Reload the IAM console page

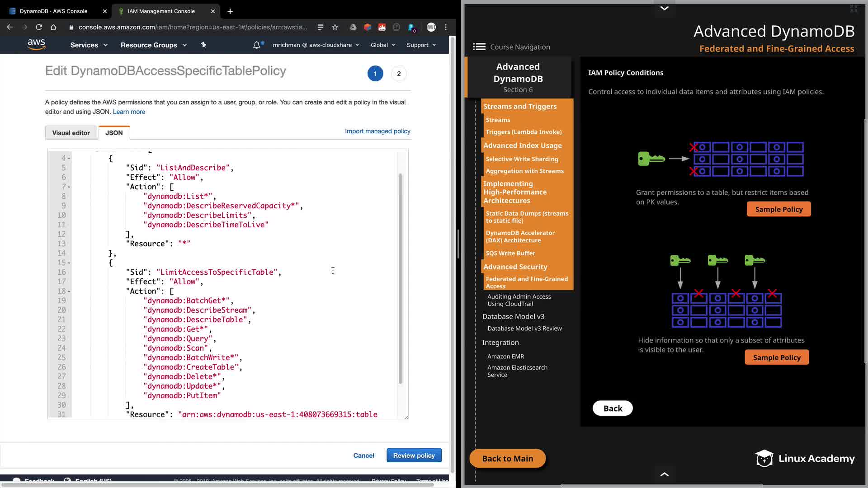click(39, 27)
